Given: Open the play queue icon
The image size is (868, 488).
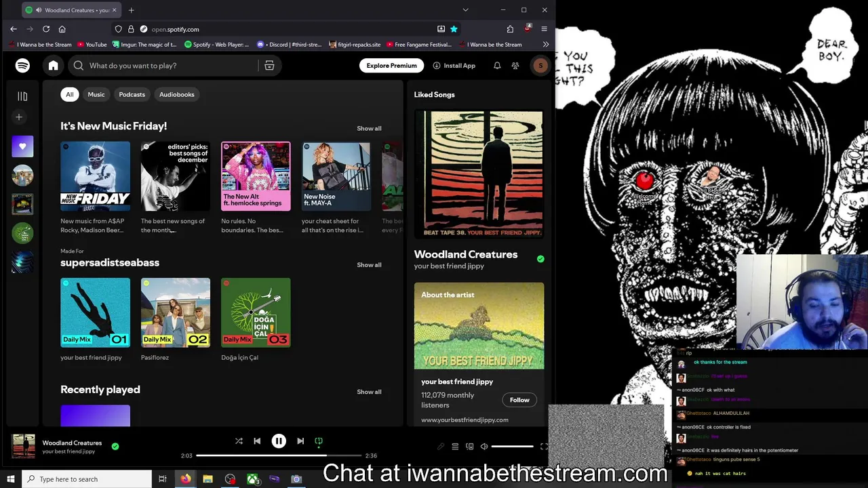Looking at the screenshot, I should [455, 447].
